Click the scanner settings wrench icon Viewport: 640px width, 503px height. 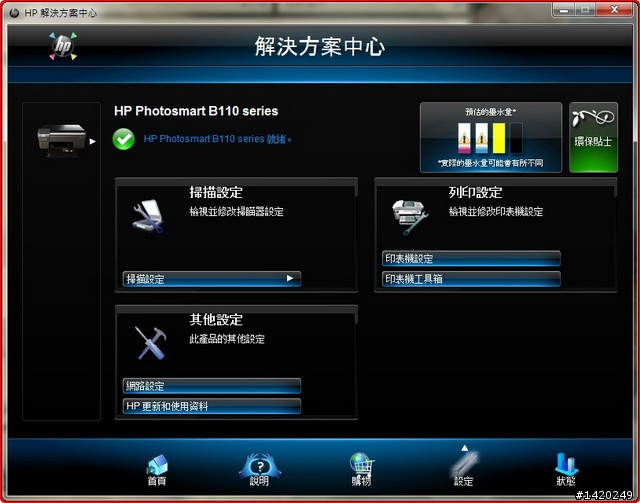tap(148, 216)
